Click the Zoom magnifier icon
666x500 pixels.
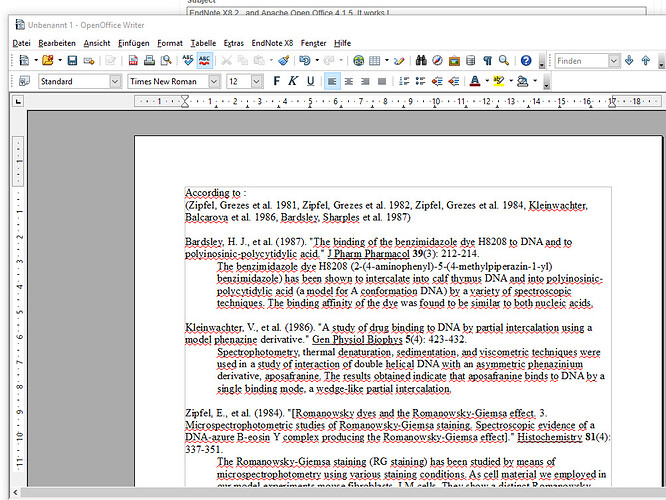tap(504, 60)
